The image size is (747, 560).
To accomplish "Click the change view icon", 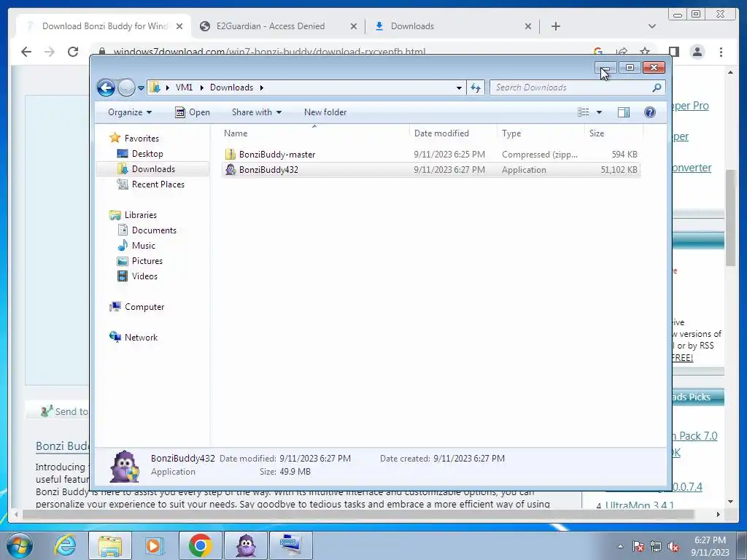I will (x=584, y=112).
